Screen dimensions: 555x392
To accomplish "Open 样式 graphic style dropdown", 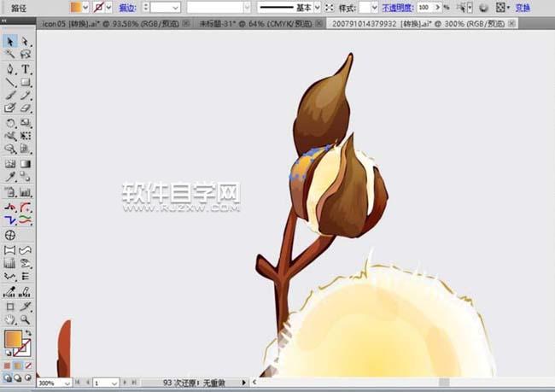I will (375, 7).
